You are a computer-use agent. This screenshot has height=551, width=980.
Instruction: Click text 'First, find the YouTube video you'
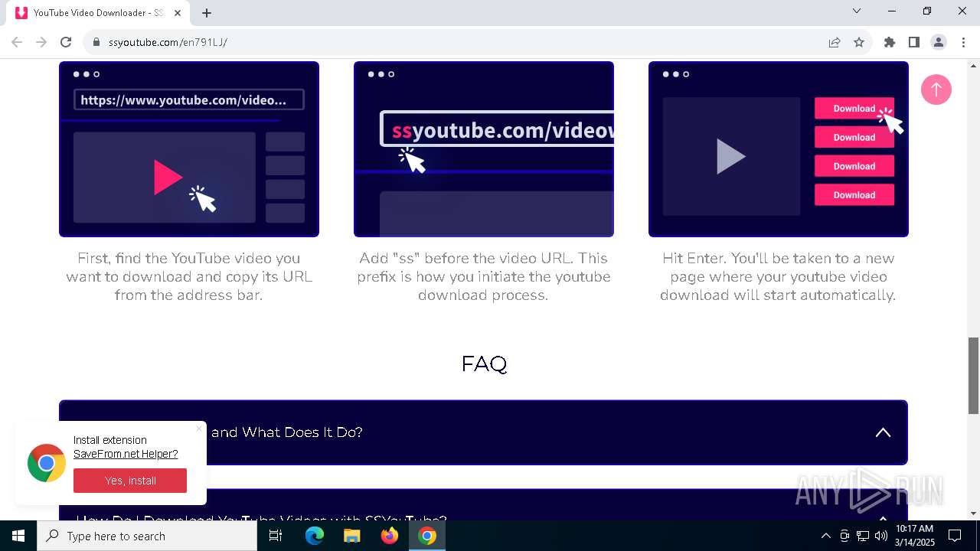point(188,259)
